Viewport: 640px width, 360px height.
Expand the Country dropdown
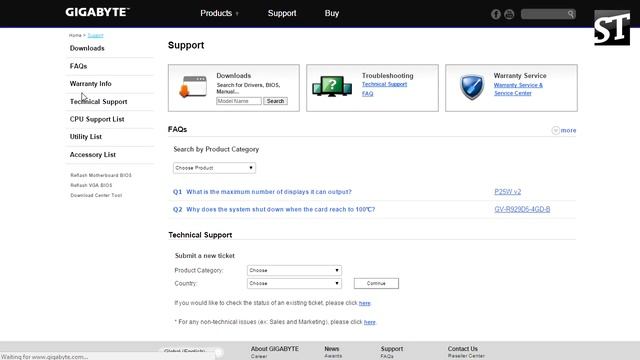(294, 283)
